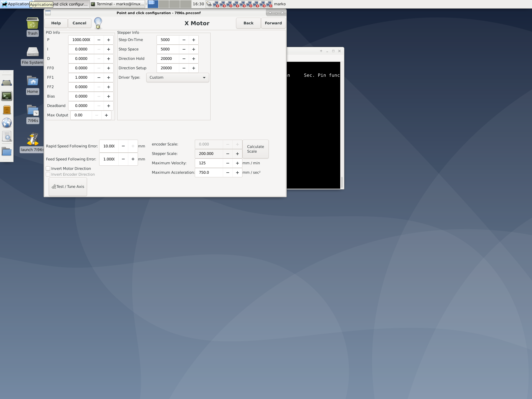Go Back to the previous page
The width and height of the screenshot is (532, 399).
click(x=249, y=23)
